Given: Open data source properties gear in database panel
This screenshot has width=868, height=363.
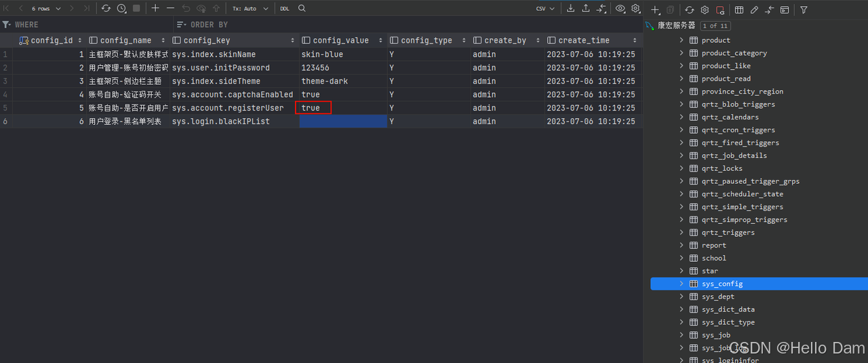Looking at the screenshot, I should coord(705,9).
